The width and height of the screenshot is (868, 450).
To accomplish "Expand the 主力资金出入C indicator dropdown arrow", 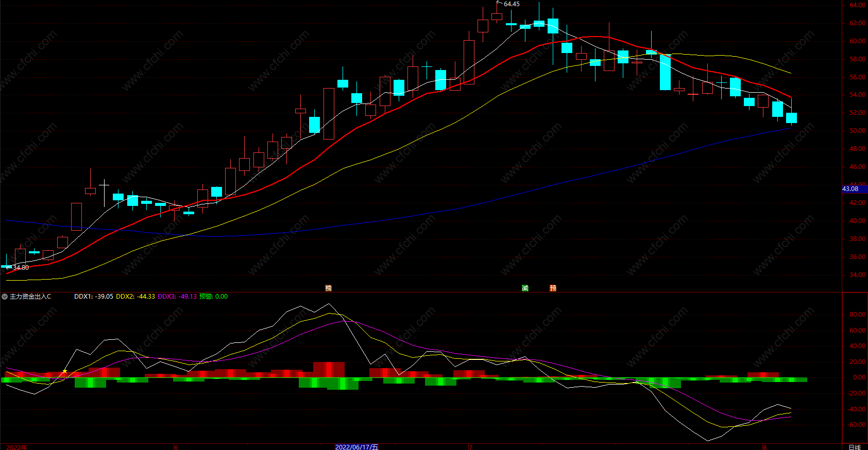I will point(5,297).
